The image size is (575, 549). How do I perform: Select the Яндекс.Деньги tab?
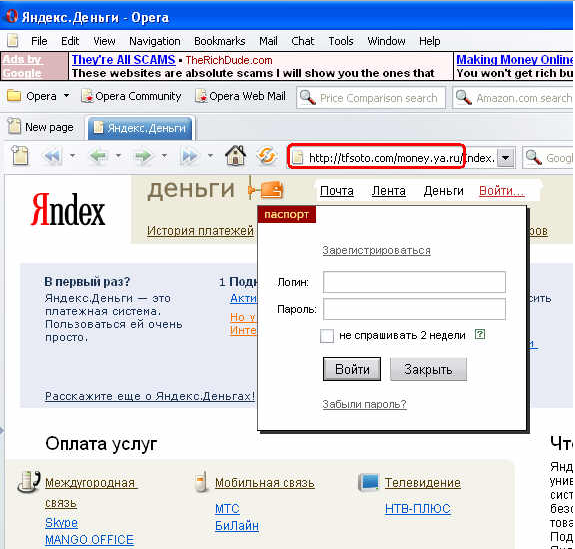pyautogui.click(x=140, y=128)
